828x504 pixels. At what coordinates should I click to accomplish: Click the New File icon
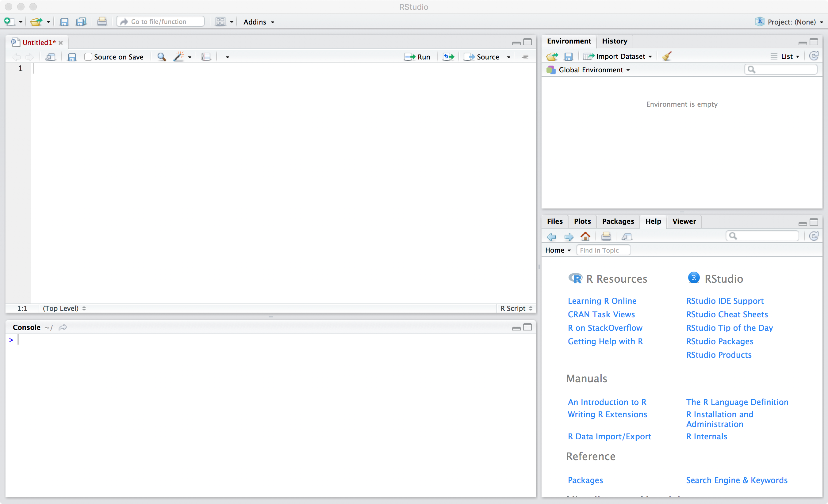click(9, 22)
